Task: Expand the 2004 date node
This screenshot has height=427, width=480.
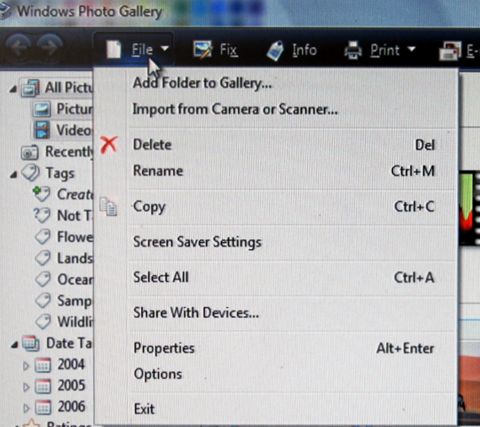Action: (x=26, y=366)
